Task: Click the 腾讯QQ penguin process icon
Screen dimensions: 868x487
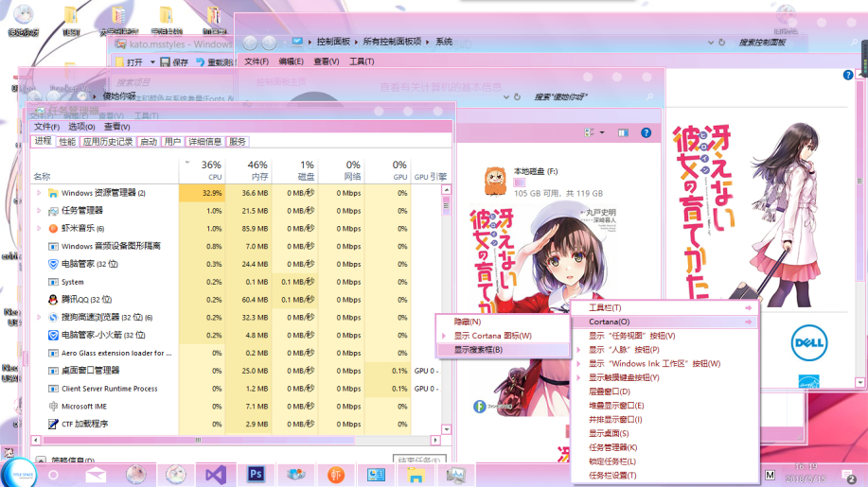Action: (53, 299)
